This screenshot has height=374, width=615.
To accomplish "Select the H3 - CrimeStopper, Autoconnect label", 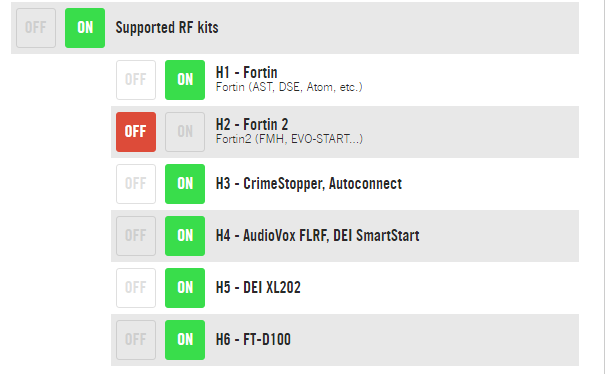I will coord(309,183).
